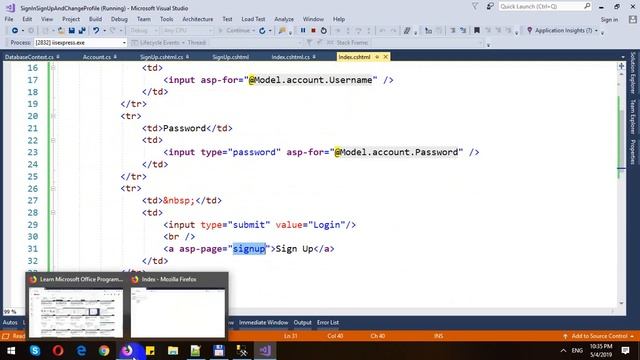Viewport: 640px width, 360px height.
Task: Click the split editor icon above scrollbar
Action: pyautogui.click(x=621, y=66)
